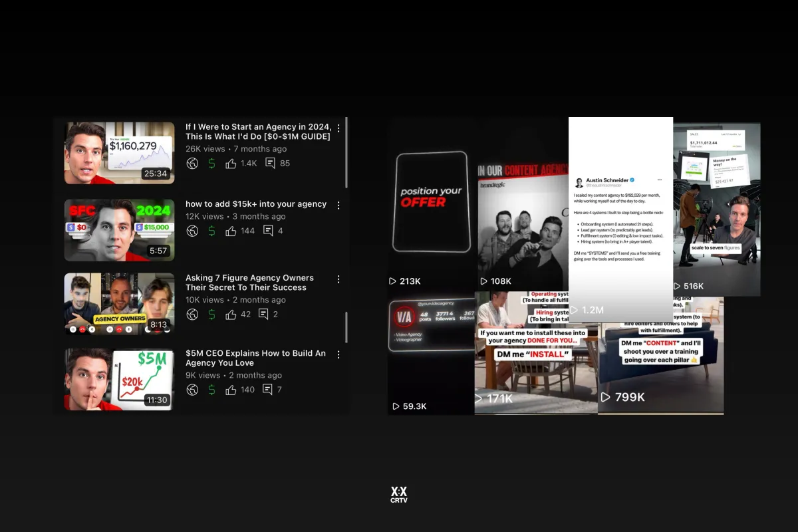Click the $1,160,279 video thumbnail
This screenshot has width=798, height=532.
point(120,153)
